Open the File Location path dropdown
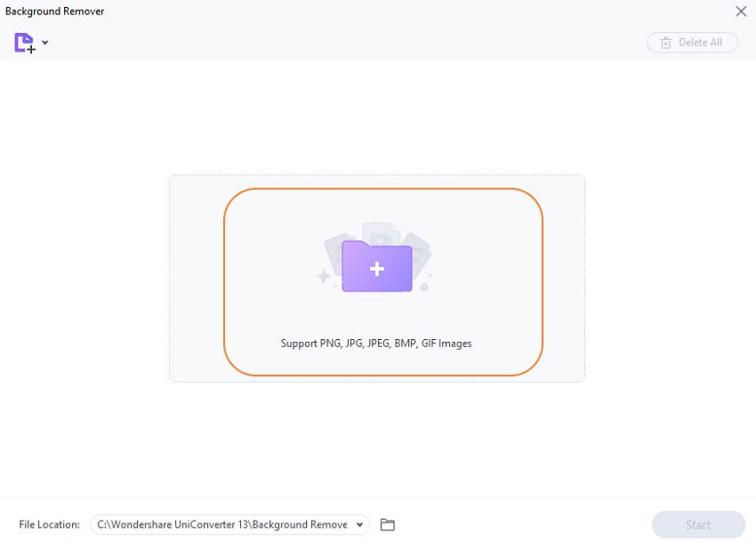This screenshot has width=756, height=542. coord(359,524)
